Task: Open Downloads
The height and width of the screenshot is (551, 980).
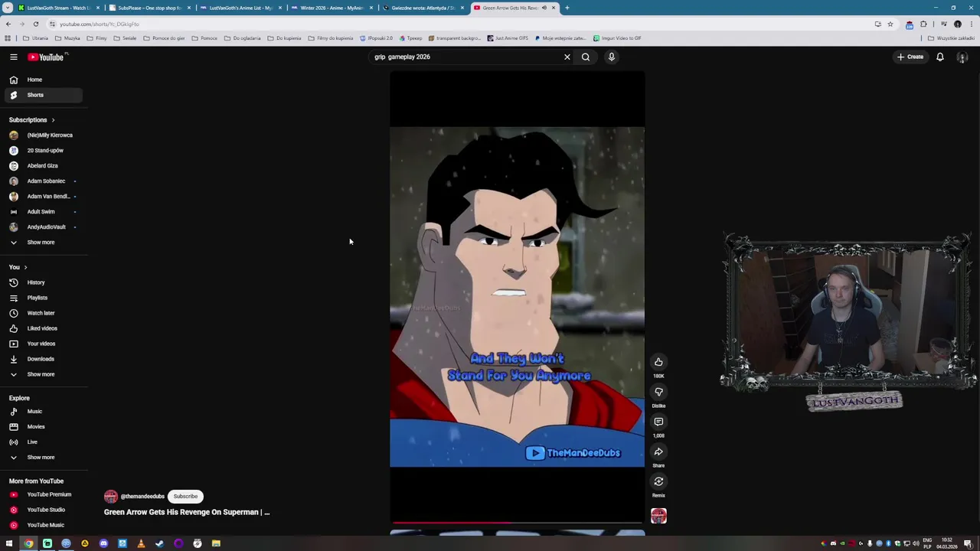Action: (x=44, y=359)
